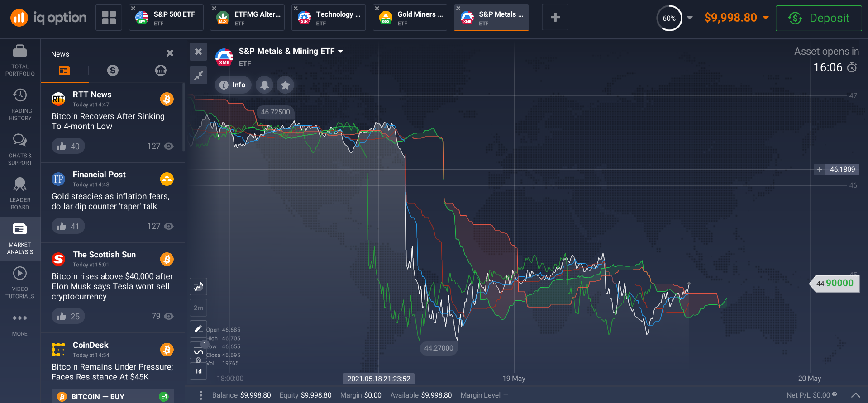Open drawing tools pencil
The image size is (868, 403).
[198, 329]
